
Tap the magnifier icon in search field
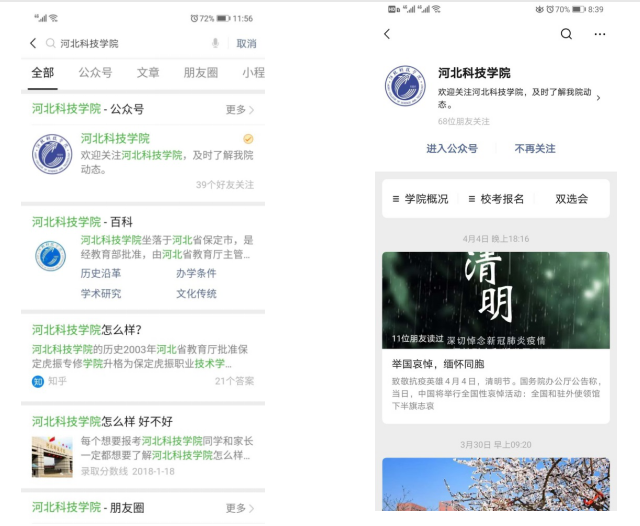pyautogui.click(x=50, y=43)
